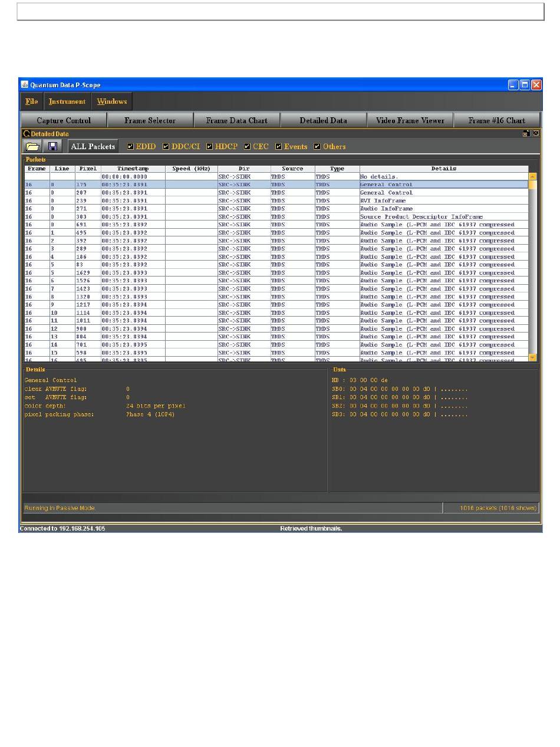Open the Video Frame Viewer
Screen dimensions: 560x747
(x=410, y=120)
